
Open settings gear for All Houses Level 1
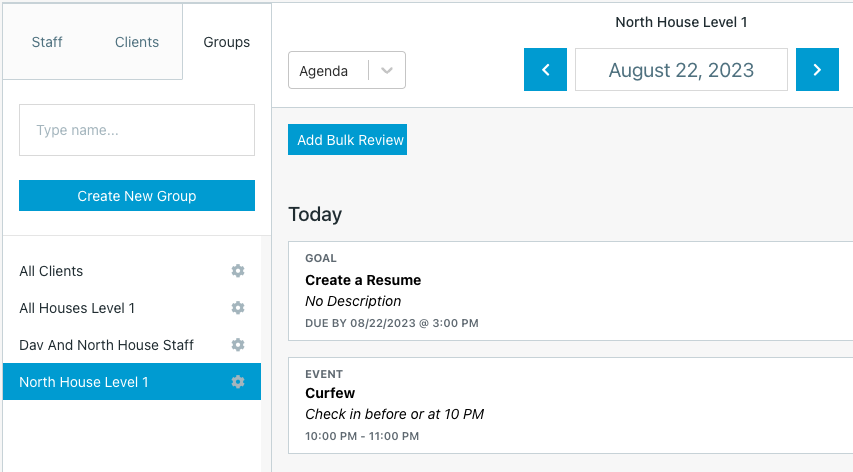[x=238, y=308]
